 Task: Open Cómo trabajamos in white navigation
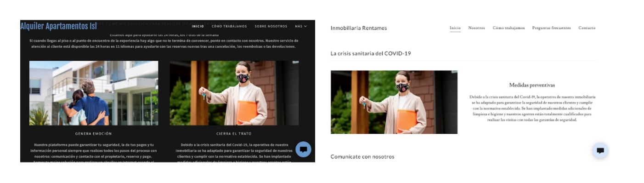[508, 28]
